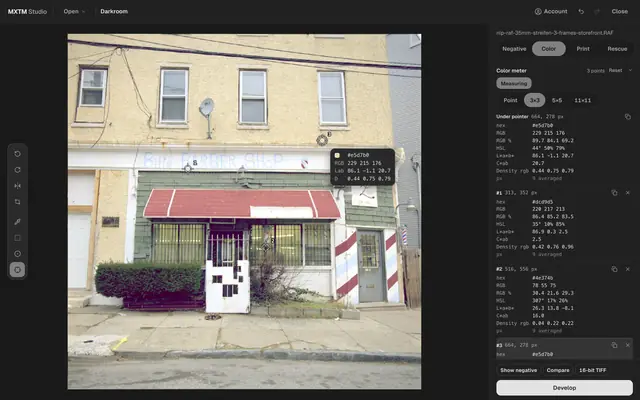Image resolution: width=640 pixels, height=400 pixels.
Task: Click sample marker 3 on the image
Action: click(322, 140)
